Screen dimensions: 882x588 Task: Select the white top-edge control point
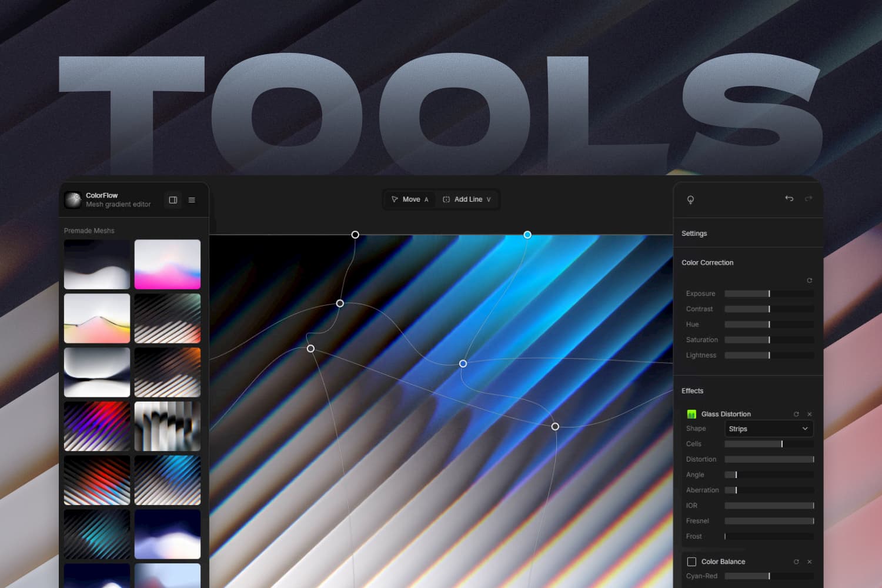(355, 235)
